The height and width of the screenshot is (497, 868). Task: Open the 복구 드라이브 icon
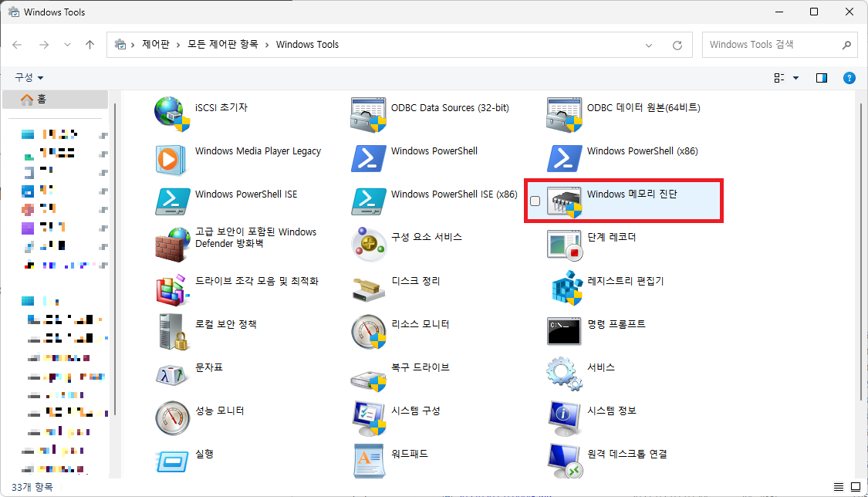(368, 380)
